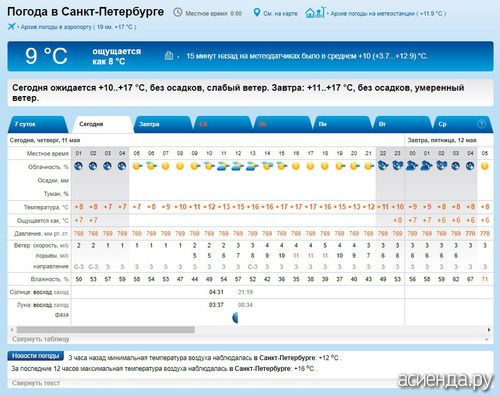
Task: Collapse news via Свернуть текст
Action: [36, 383]
